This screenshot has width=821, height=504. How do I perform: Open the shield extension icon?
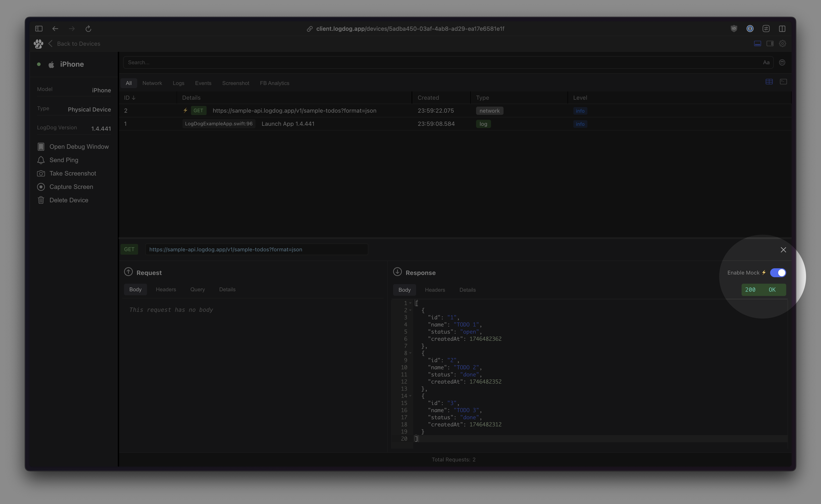coord(734,29)
